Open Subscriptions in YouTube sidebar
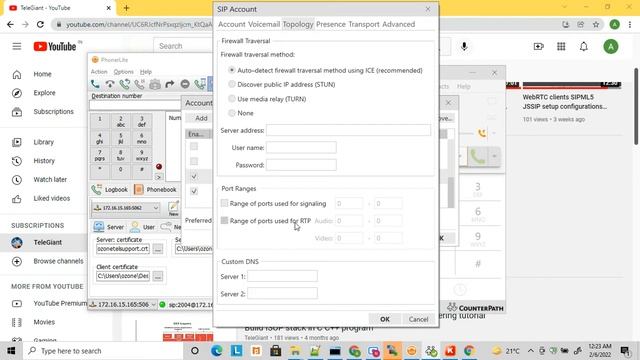Screen dimensions: 640x360 (53, 112)
